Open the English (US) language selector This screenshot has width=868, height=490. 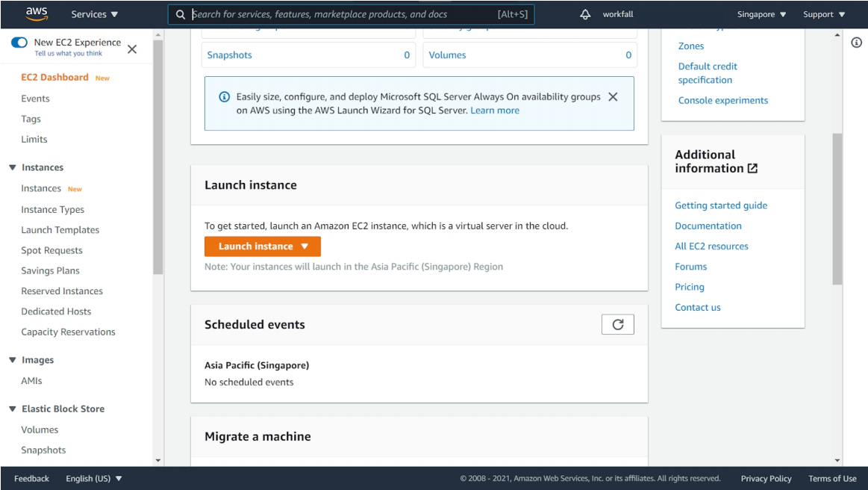click(x=94, y=479)
